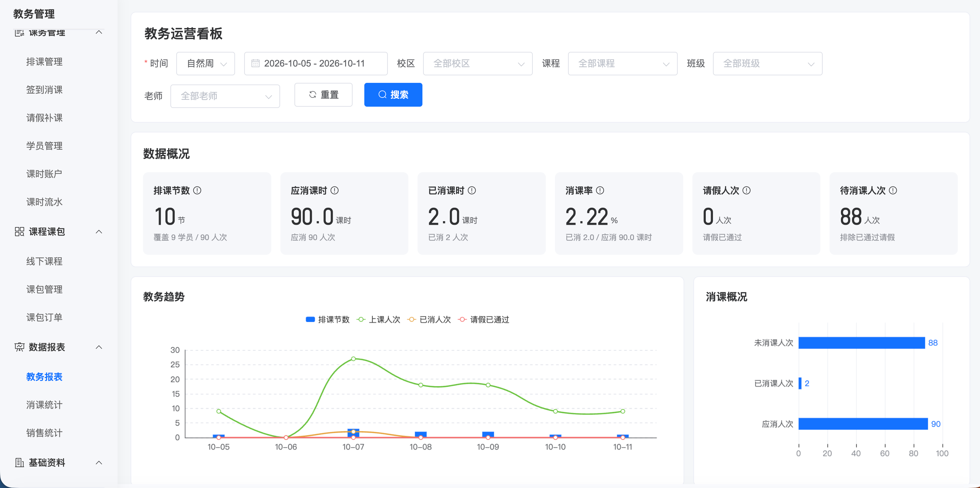Open 销售统计 report
This screenshot has width=980, height=488.
point(44,433)
